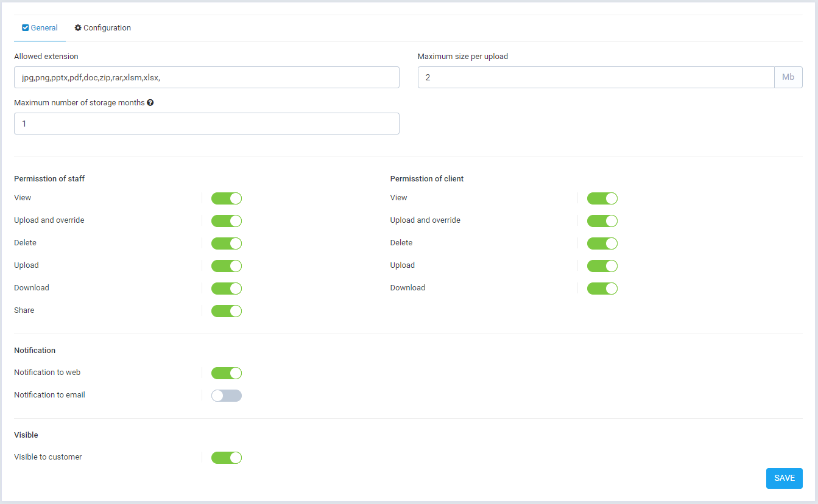Save the settings with SAVE button

click(x=785, y=478)
